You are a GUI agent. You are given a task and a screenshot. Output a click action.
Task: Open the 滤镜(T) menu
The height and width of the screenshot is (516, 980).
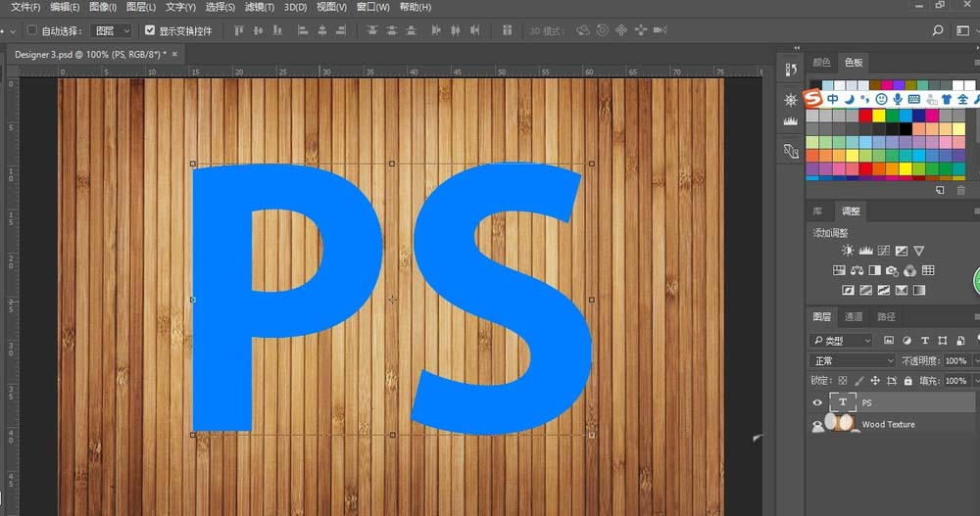pos(260,7)
